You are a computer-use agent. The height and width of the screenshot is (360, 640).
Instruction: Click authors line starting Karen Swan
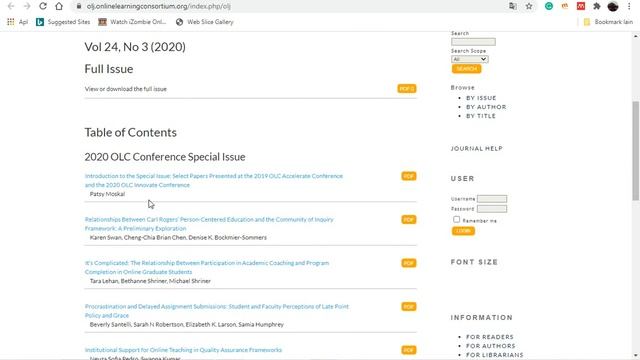tap(178, 237)
